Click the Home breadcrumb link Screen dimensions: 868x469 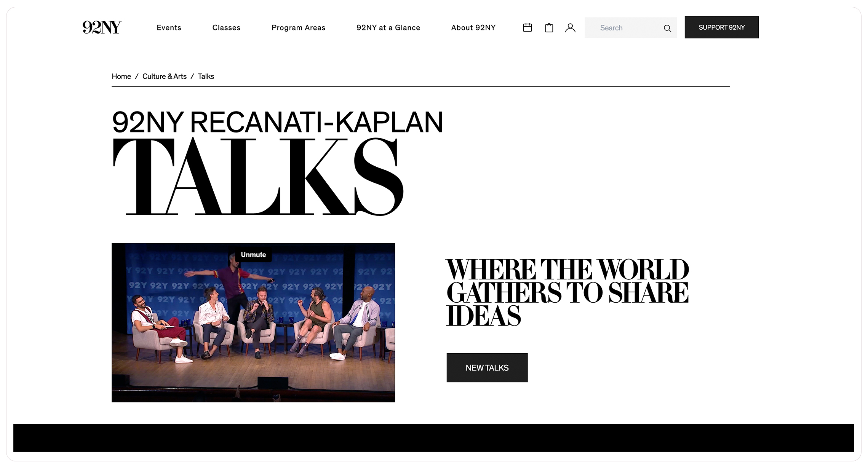point(121,76)
